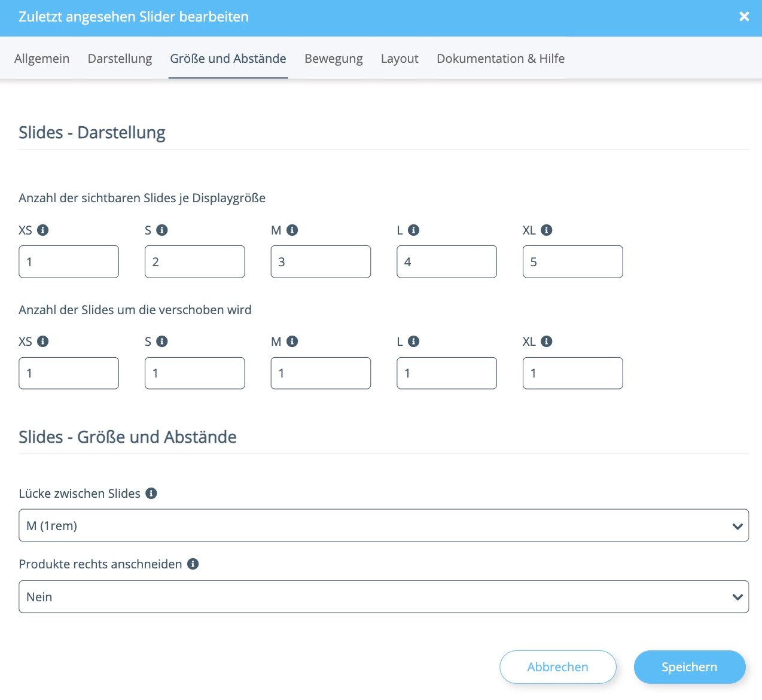Focus the shifted slides S input field
This screenshot has height=700, width=762.
(x=195, y=373)
